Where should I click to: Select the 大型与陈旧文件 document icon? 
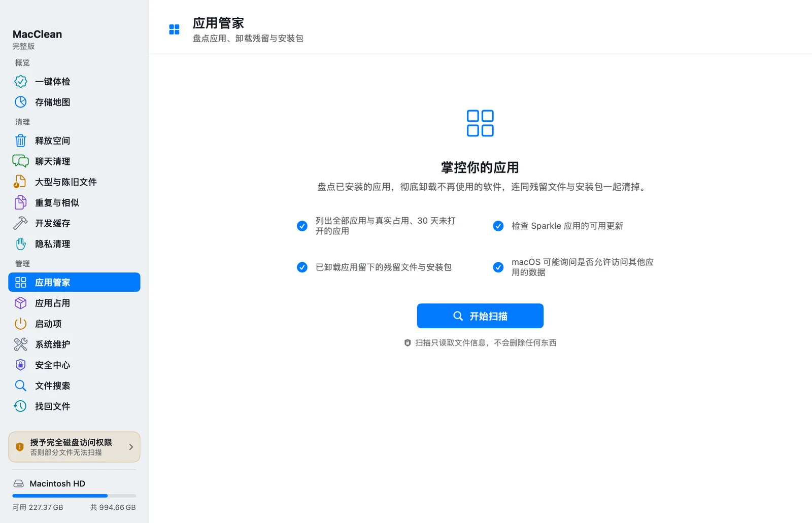pos(20,182)
